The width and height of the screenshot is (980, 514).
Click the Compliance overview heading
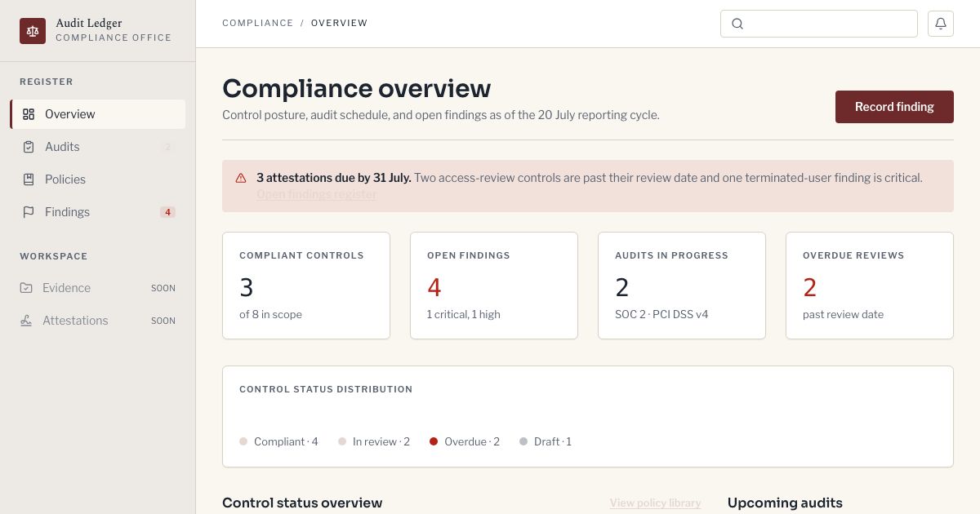coord(357,88)
